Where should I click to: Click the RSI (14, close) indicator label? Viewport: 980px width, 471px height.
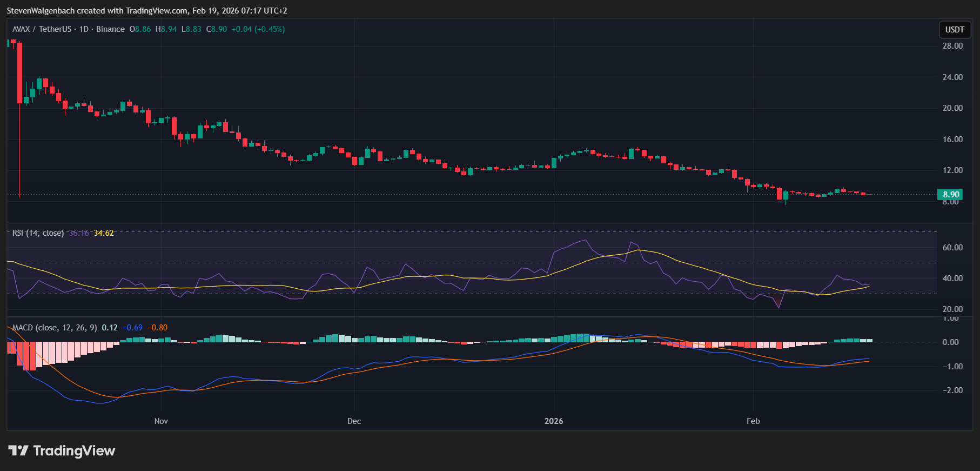[38, 233]
